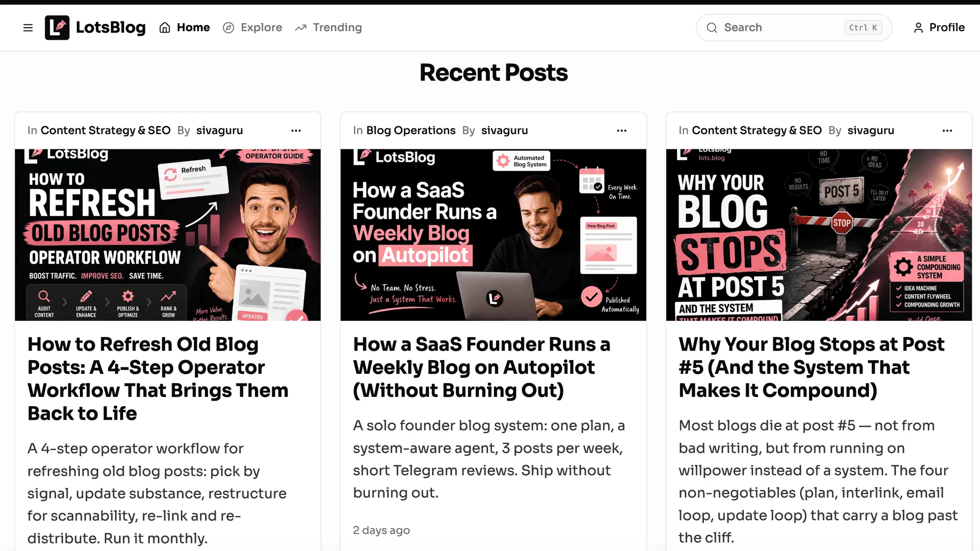Open title Why Your Blog Stops at Post #5
Screen dimensions: 980x551
point(812,367)
